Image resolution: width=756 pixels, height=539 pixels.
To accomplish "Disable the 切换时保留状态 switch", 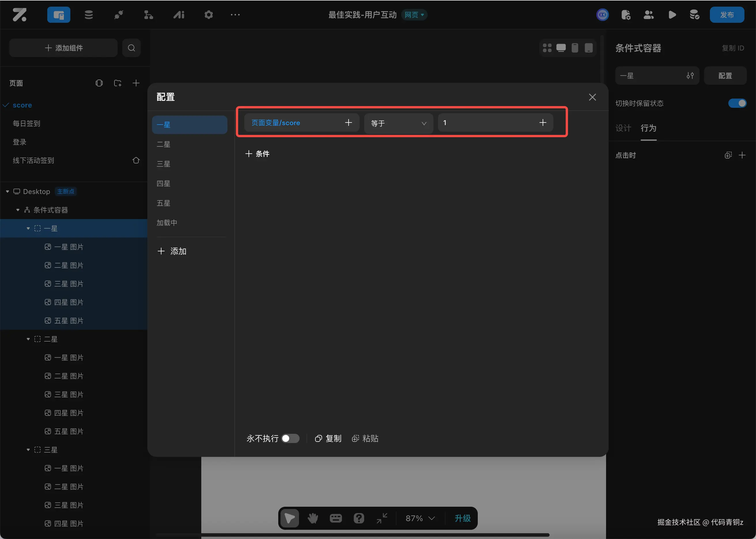I will click(737, 103).
